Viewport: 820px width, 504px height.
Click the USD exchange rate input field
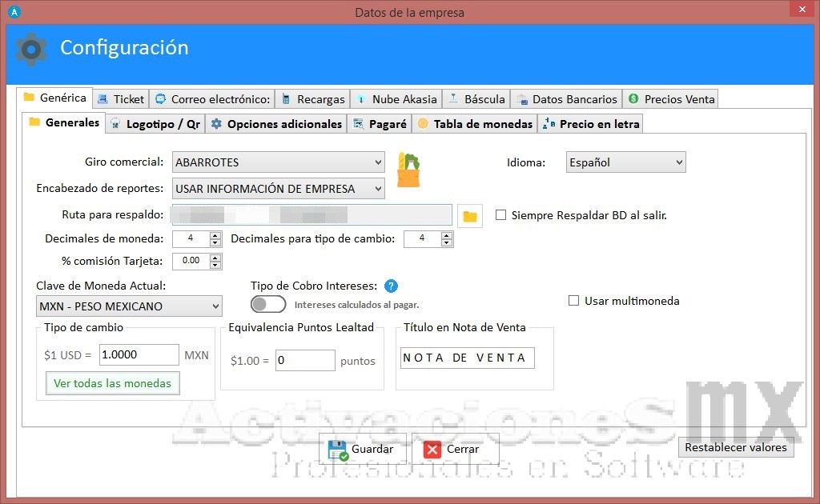click(139, 354)
